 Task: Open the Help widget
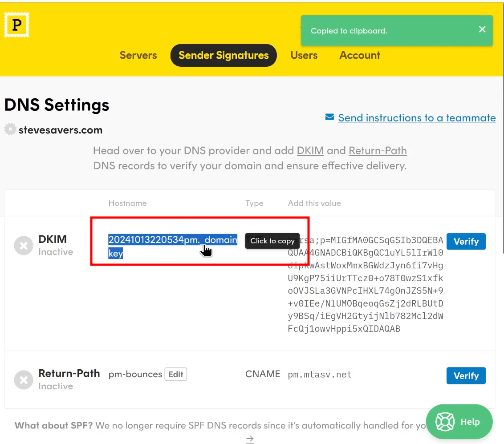tap(459, 422)
